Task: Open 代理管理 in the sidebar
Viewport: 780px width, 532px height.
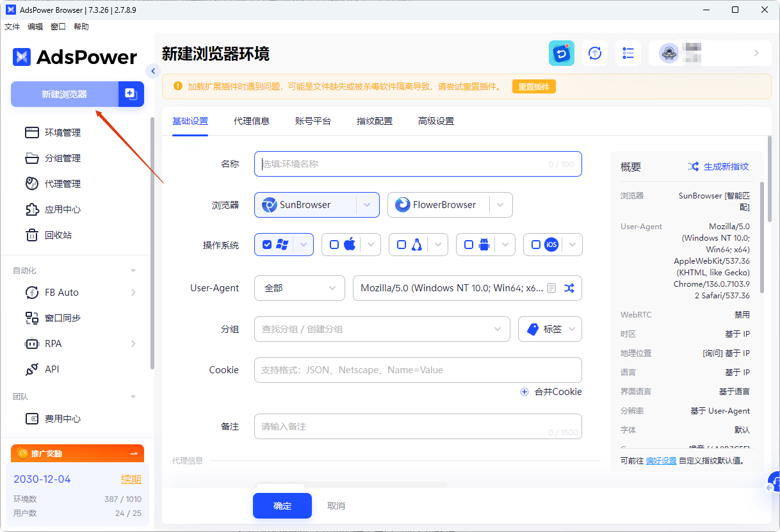Action: tap(62, 184)
